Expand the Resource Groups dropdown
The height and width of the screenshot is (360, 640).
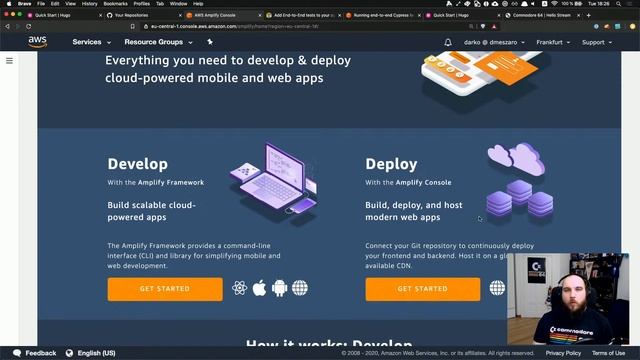[x=158, y=42]
